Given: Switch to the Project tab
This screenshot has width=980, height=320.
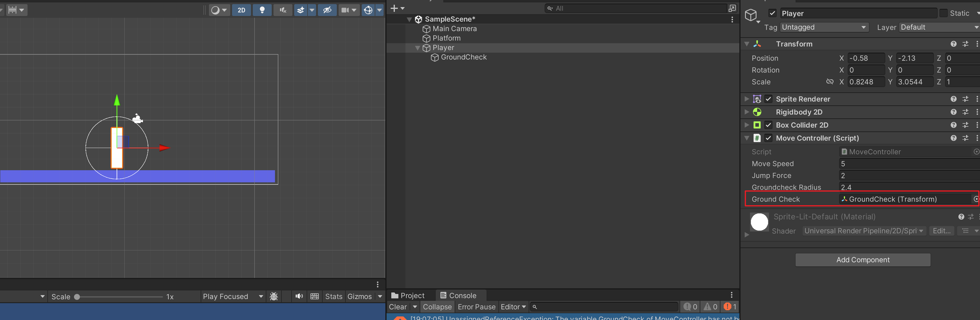Looking at the screenshot, I should pyautogui.click(x=408, y=296).
